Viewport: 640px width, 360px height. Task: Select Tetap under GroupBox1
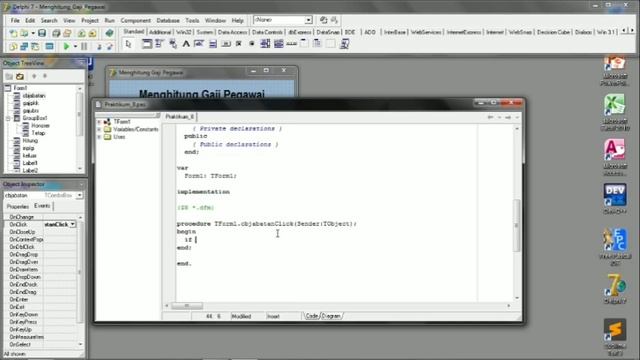click(38, 133)
